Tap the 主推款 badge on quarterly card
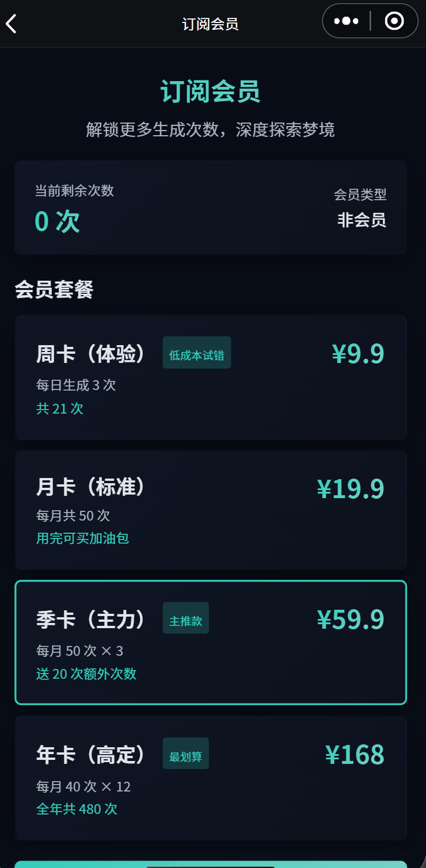 point(186,618)
